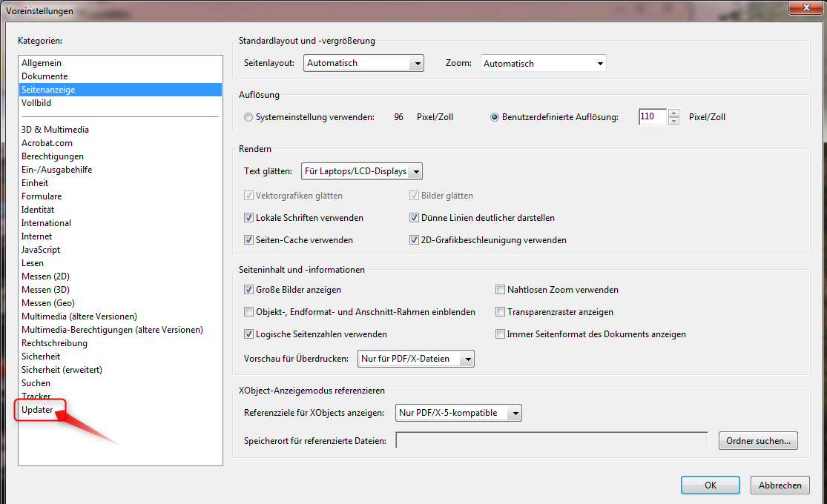Open the Sicherheit (erweitert) category
This screenshot has height=504, width=827.
62,369
